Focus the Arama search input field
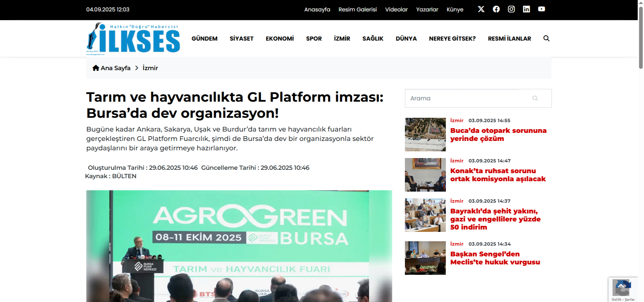The image size is (644, 302). pyautogui.click(x=466, y=98)
